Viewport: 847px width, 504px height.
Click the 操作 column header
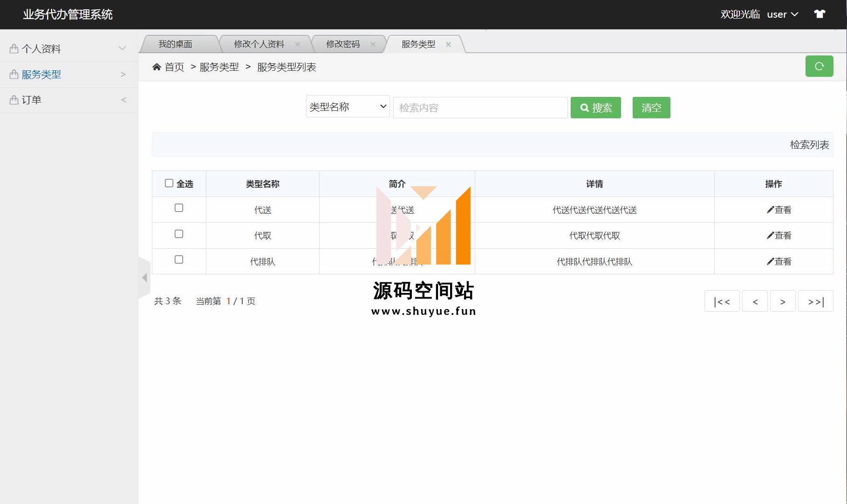click(x=773, y=184)
